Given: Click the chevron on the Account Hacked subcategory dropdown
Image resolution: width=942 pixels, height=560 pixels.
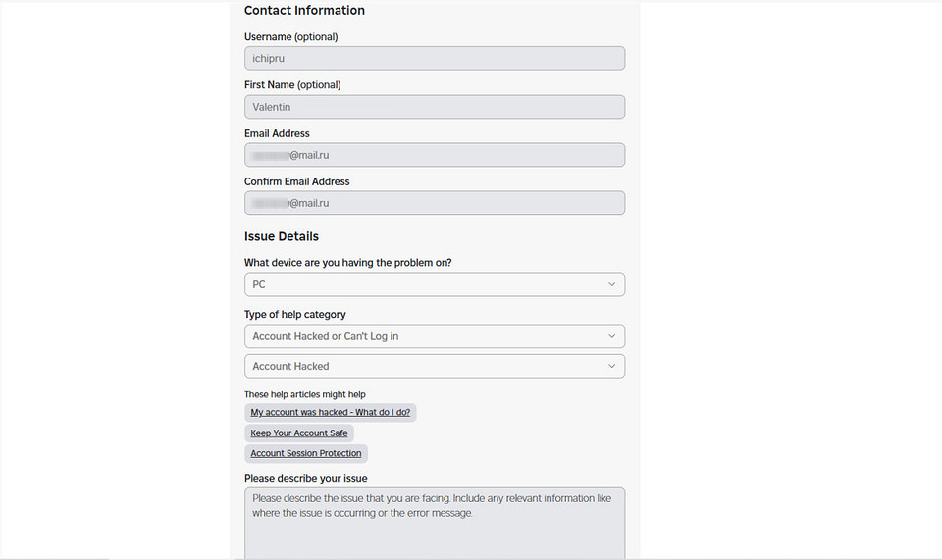Looking at the screenshot, I should coord(611,366).
